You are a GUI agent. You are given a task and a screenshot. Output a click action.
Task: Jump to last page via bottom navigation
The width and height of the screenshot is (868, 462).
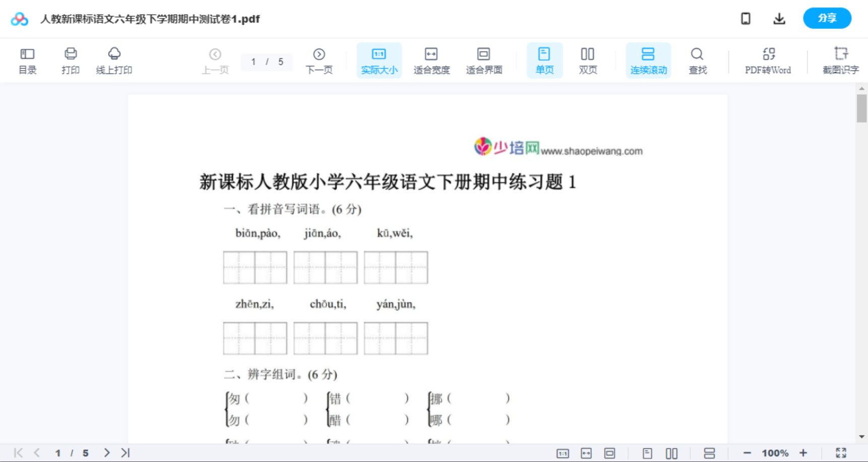point(125,452)
